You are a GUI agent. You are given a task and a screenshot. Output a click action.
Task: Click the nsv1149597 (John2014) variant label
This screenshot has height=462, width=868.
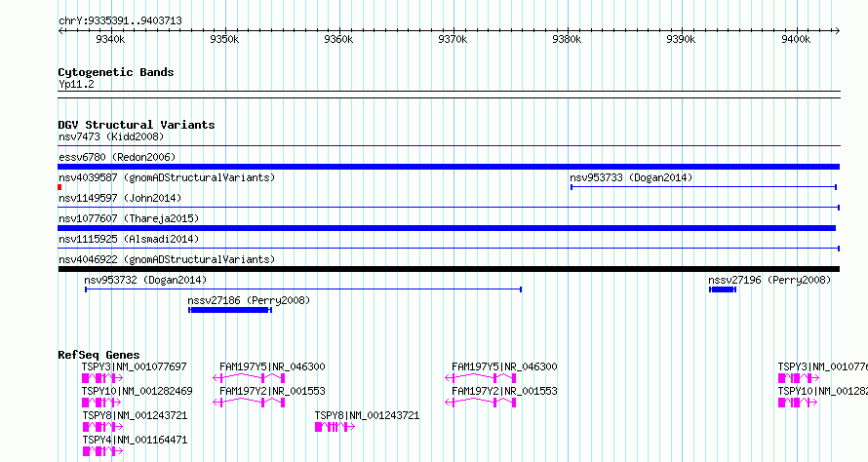pyautogui.click(x=120, y=198)
